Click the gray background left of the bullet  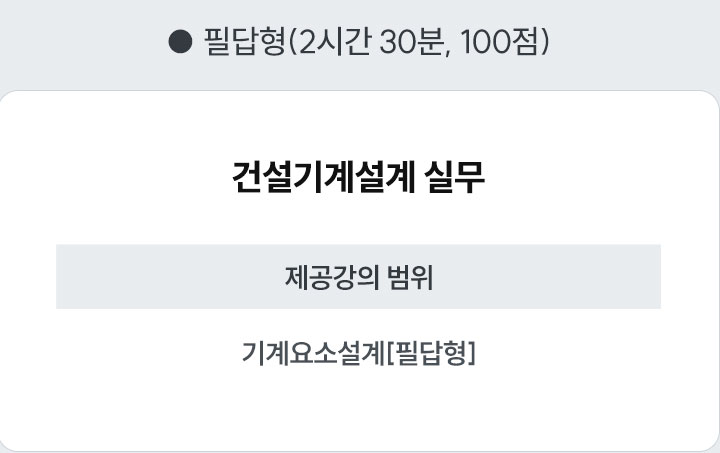90,43
